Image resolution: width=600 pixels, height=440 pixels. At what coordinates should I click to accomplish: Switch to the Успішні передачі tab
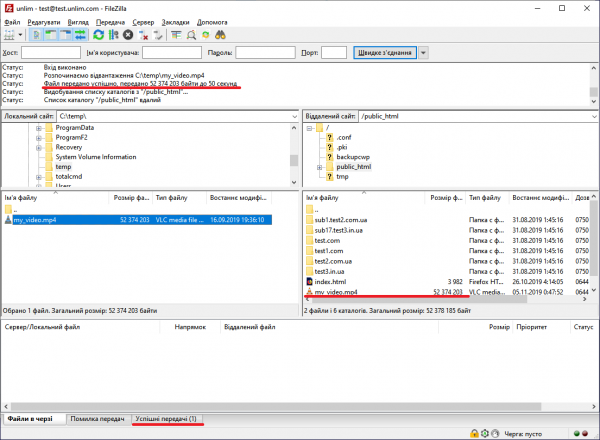click(x=166, y=418)
